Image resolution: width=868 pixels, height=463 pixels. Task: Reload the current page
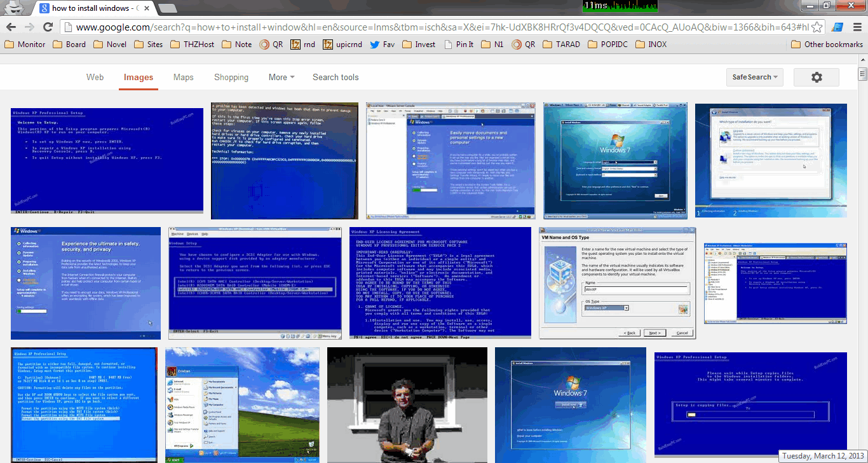click(48, 27)
